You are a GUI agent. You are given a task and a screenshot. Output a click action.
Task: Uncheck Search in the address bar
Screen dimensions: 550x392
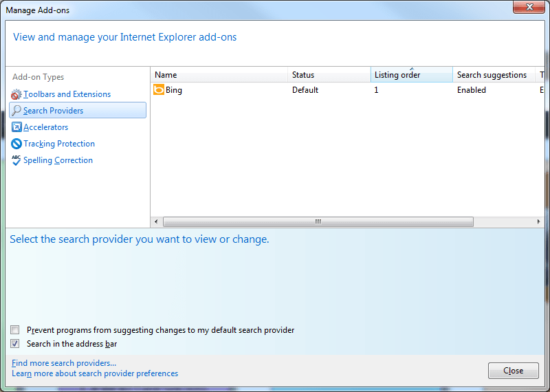click(x=14, y=344)
